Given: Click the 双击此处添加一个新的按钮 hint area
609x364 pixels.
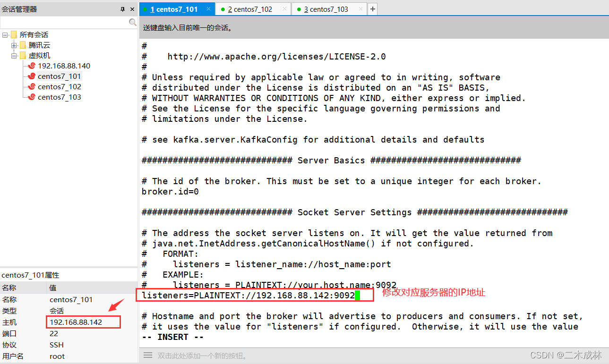Looking at the screenshot, I should coord(203,356).
